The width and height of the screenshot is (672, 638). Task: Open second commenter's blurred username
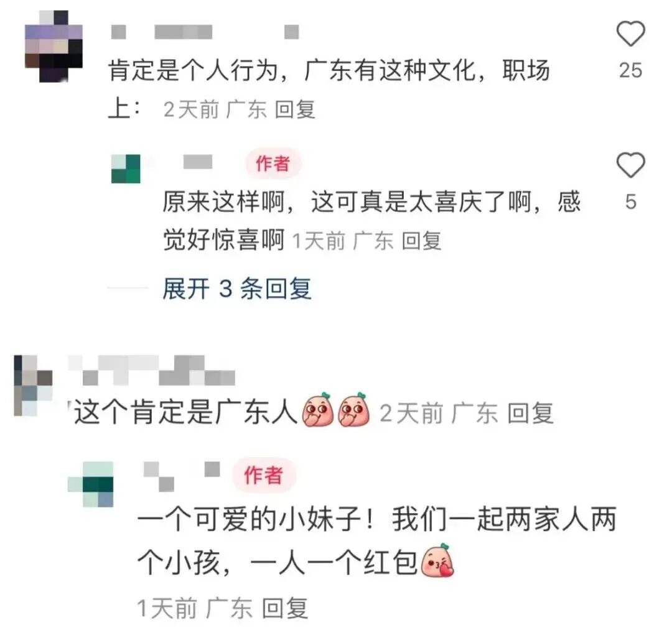(151, 370)
